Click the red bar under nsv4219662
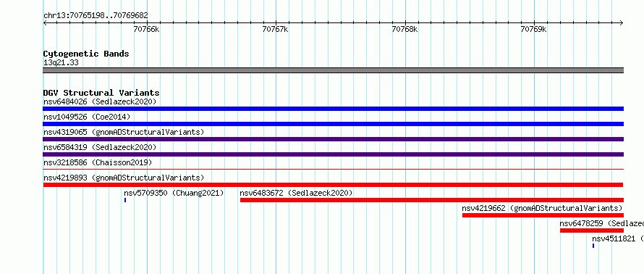 pos(543,215)
